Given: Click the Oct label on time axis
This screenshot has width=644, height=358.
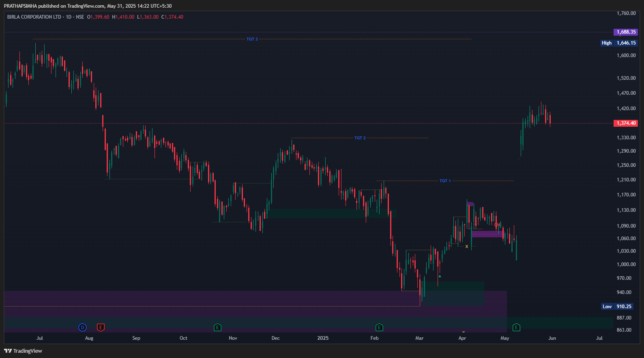Looking at the screenshot, I should [184, 338].
